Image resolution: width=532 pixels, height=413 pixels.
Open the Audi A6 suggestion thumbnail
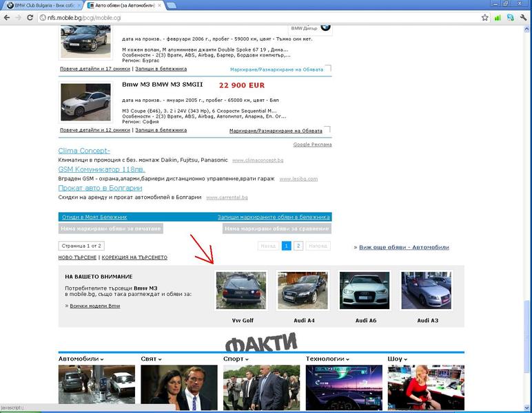(365, 290)
